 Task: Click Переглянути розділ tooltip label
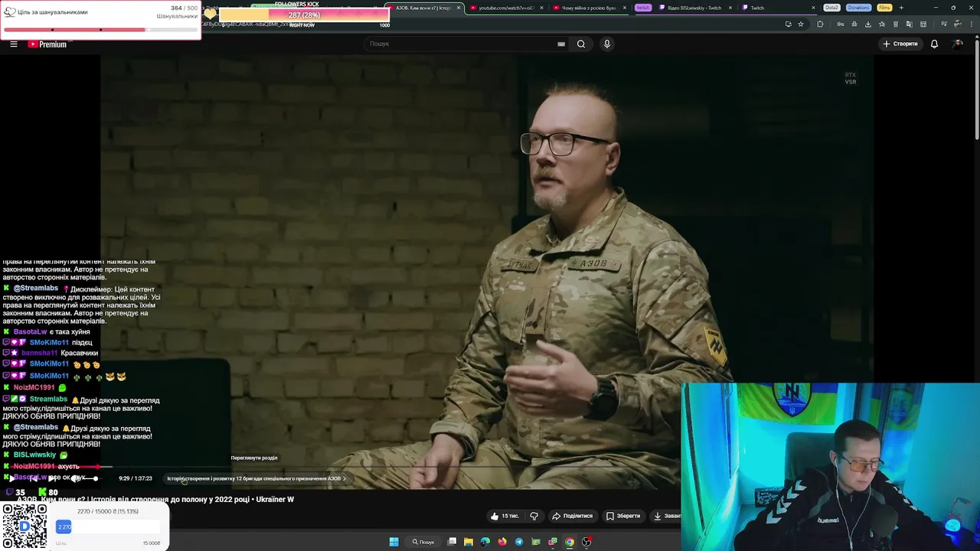(254, 458)
